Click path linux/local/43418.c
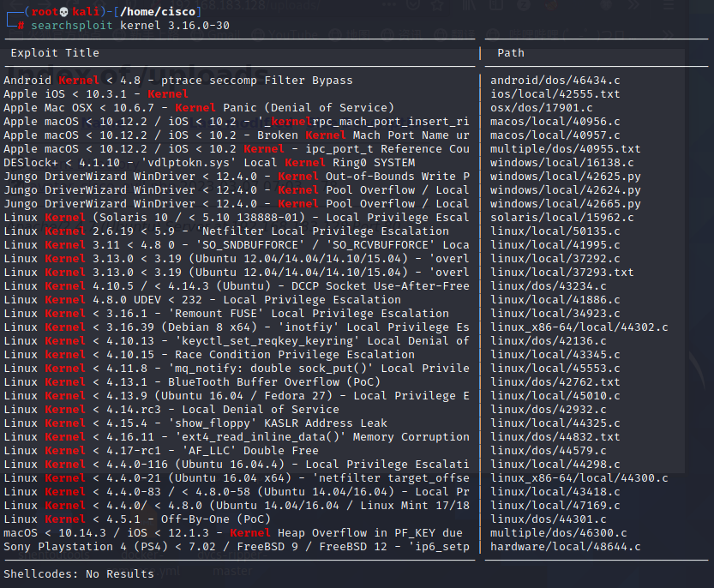The image size is (714, 588). click(555, 492)
